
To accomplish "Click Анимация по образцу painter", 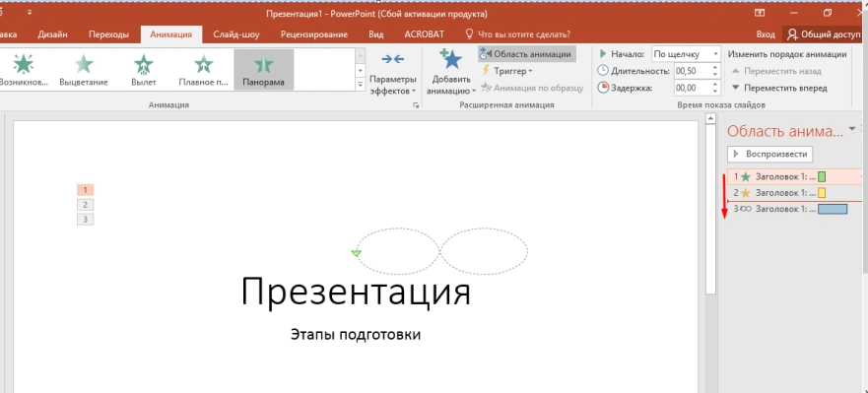I will click(533, 88).
